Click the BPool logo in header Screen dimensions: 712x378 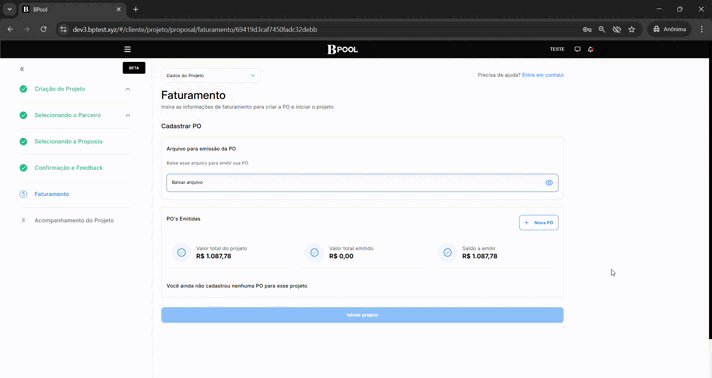click(x=342, y=49)
